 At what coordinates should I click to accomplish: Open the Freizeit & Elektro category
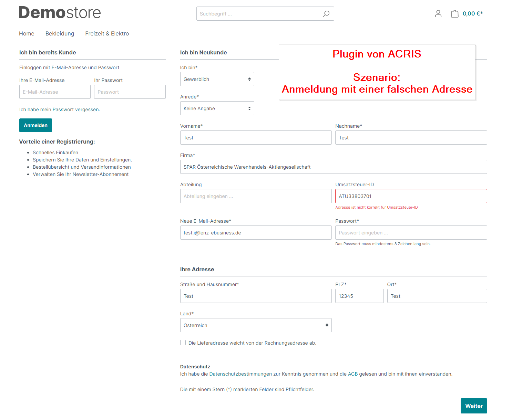click(x=107, y=33)
